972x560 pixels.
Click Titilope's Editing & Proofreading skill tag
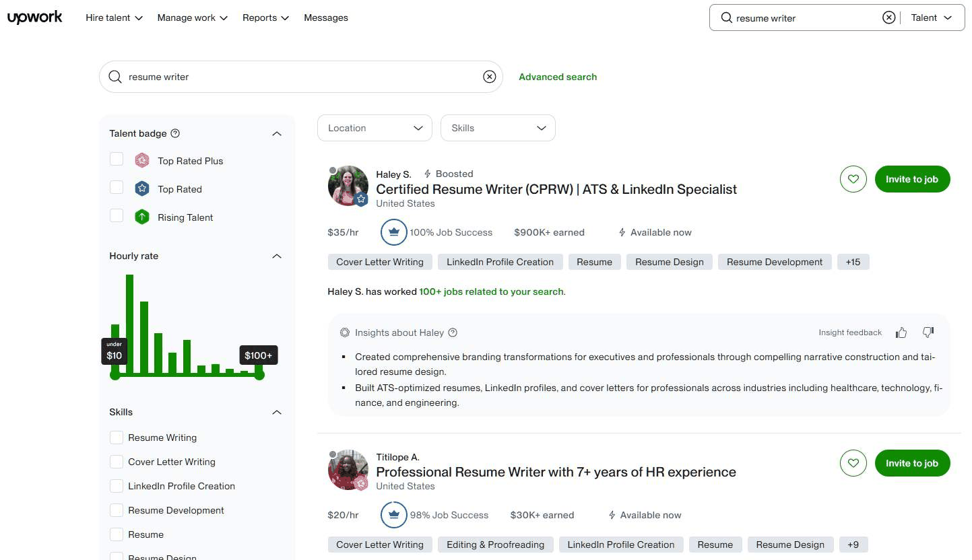click(495, 545)
